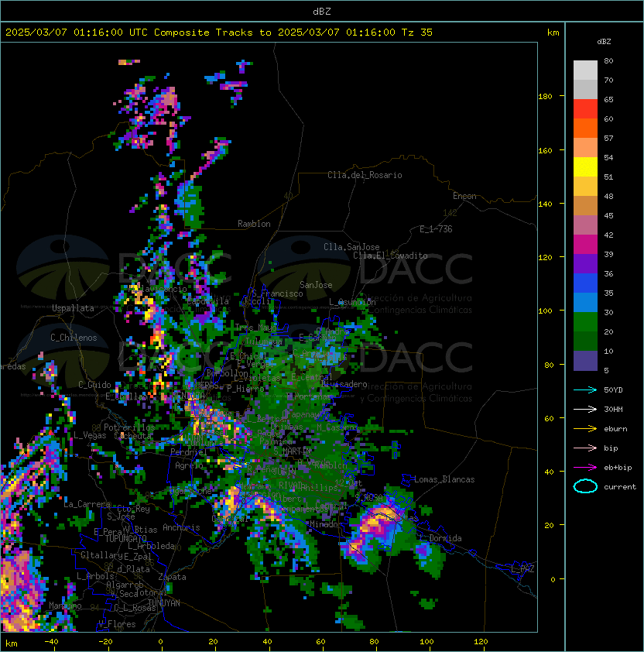Click the 'dBZ' heading above the color scale
644x652 pixels.
604,42
